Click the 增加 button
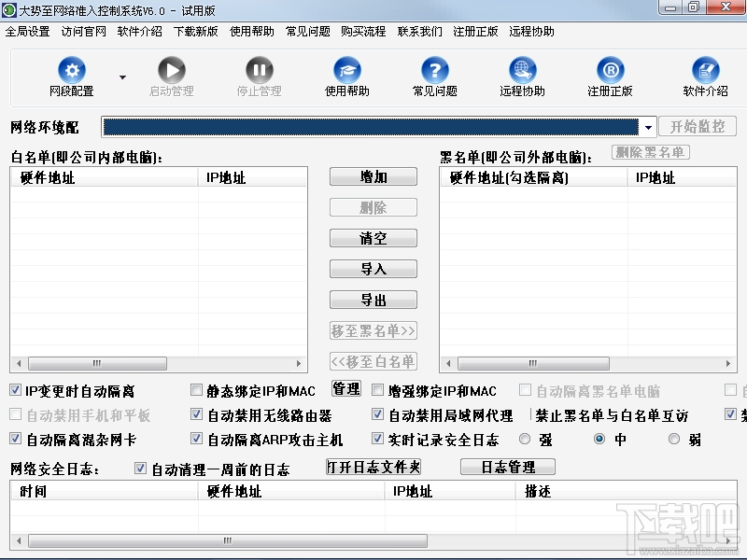Viewport: 747px width, 560px height. tap(373, 176)
